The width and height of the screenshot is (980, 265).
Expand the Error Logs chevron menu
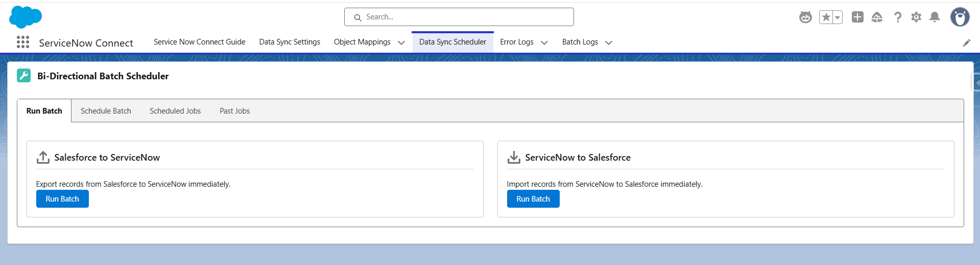[544, 42]
